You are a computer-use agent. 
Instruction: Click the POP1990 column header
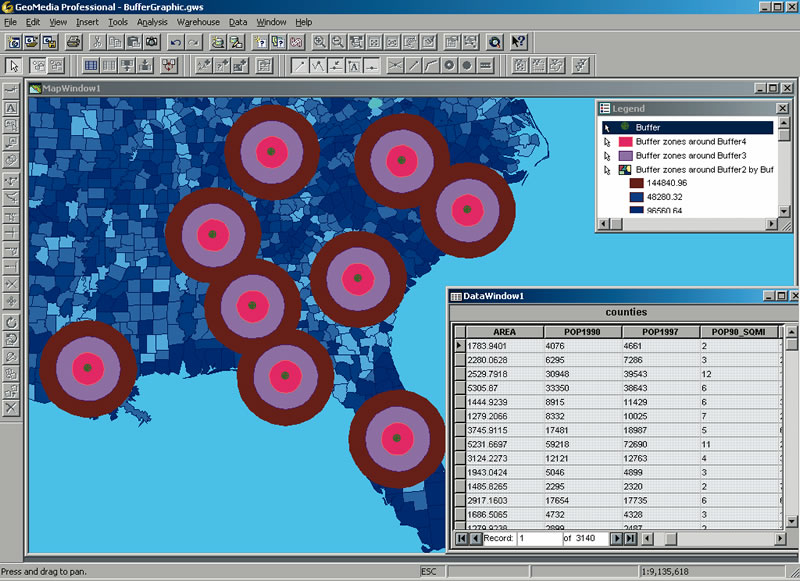(x=582, y=332)
